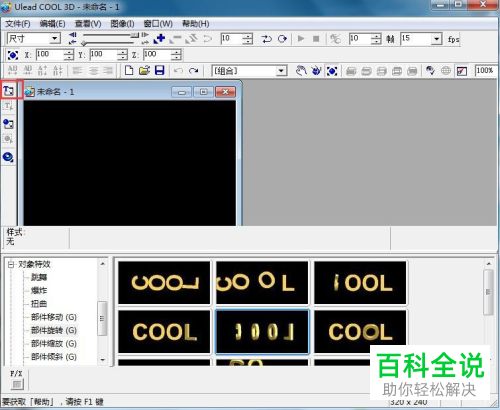Viewport: 500px width, 410px height.
Task: Open the 图像(I) menu
Action: pyautogui.click(x=122, y=24)
